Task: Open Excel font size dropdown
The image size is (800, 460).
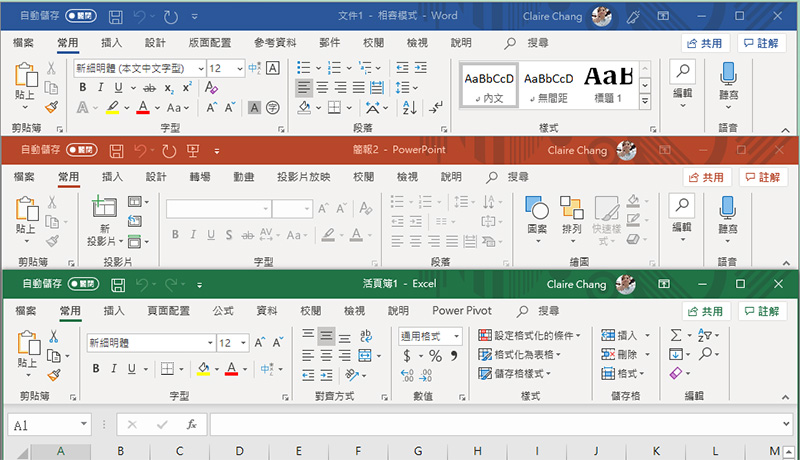Action: coord(243,343)
